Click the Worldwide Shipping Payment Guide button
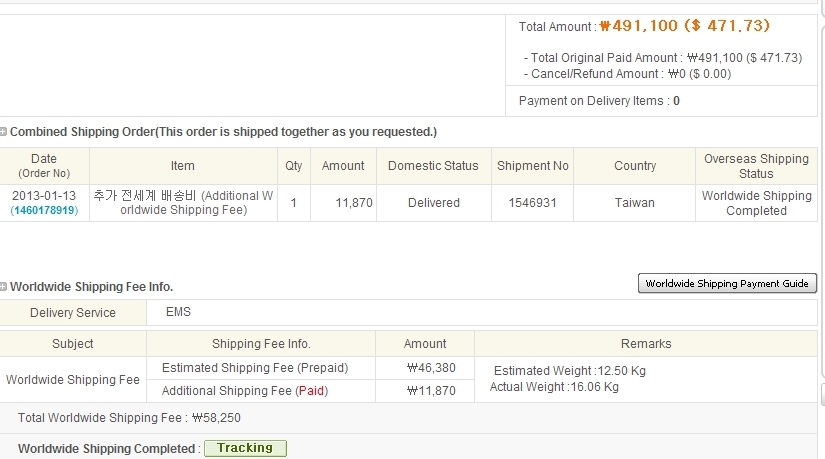The width and height of the screenshot is (825, 459). [727, 284]
